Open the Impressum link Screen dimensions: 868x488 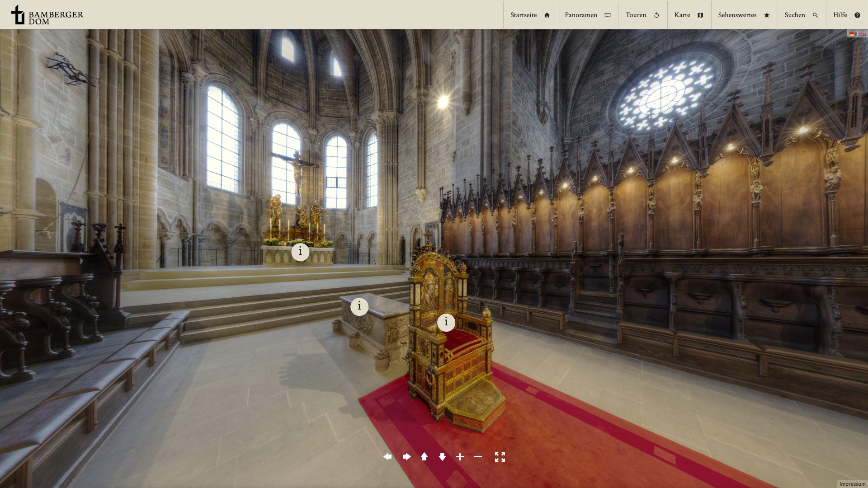[852, 484]
